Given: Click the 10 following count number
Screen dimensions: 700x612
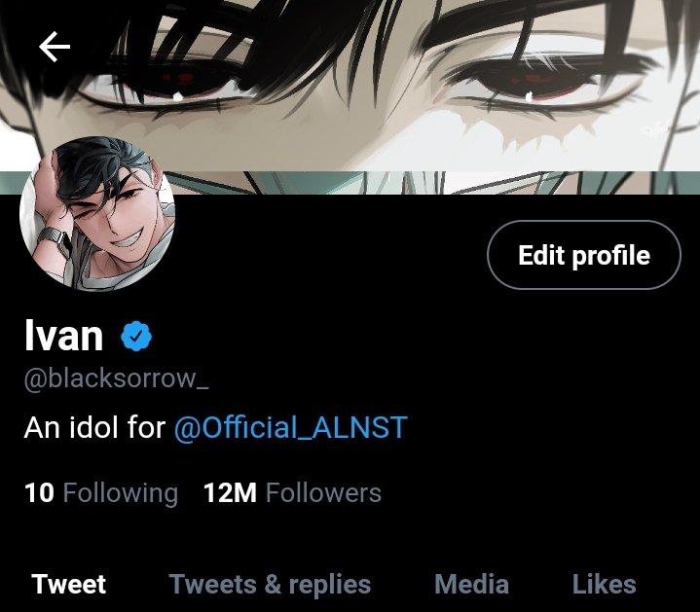Looking at the screenshot, I should pos(39,493).
